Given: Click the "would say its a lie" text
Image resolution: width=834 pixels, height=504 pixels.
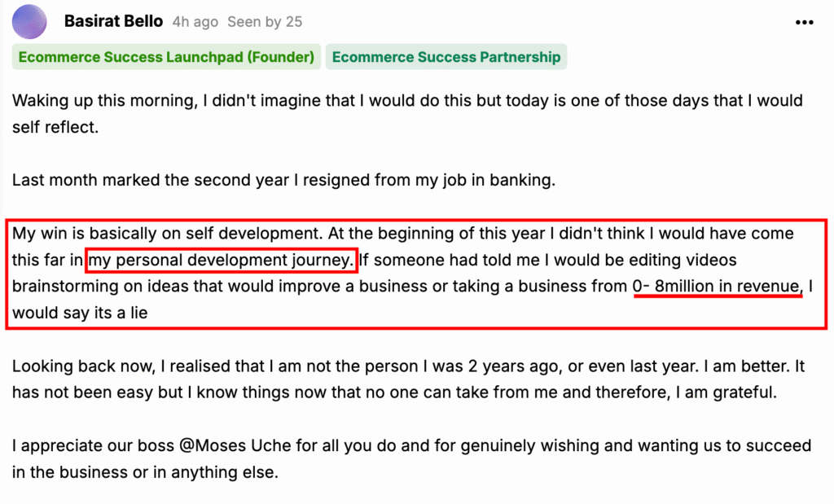Looking at the screenshot, I should pos(80,312).
